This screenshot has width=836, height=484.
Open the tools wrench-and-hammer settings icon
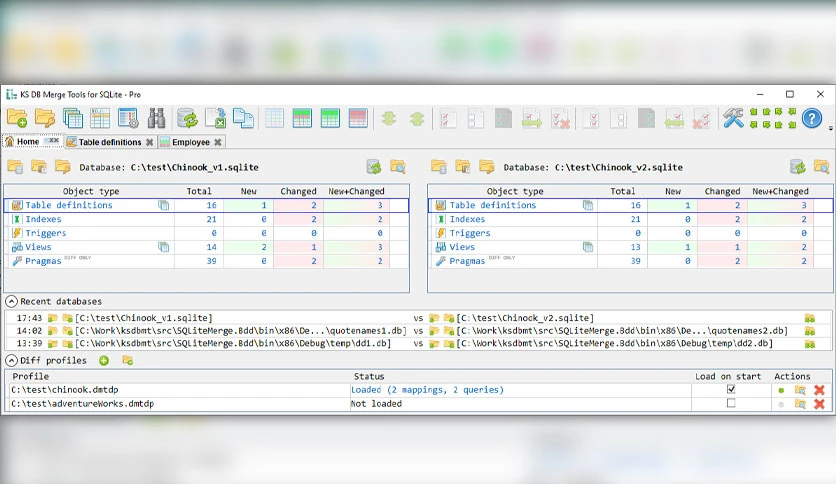point(733,118)
